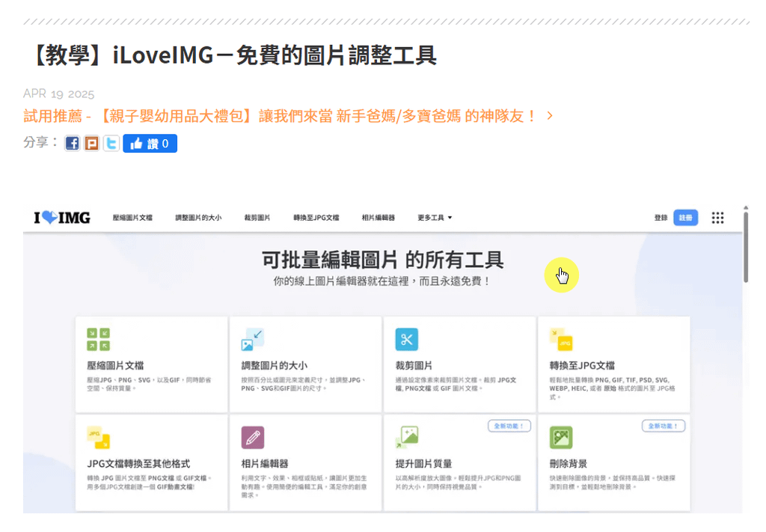Click the green remove background icon
Image resolution: width=766 pixels, height=532 pixels.
click(561, 438)
